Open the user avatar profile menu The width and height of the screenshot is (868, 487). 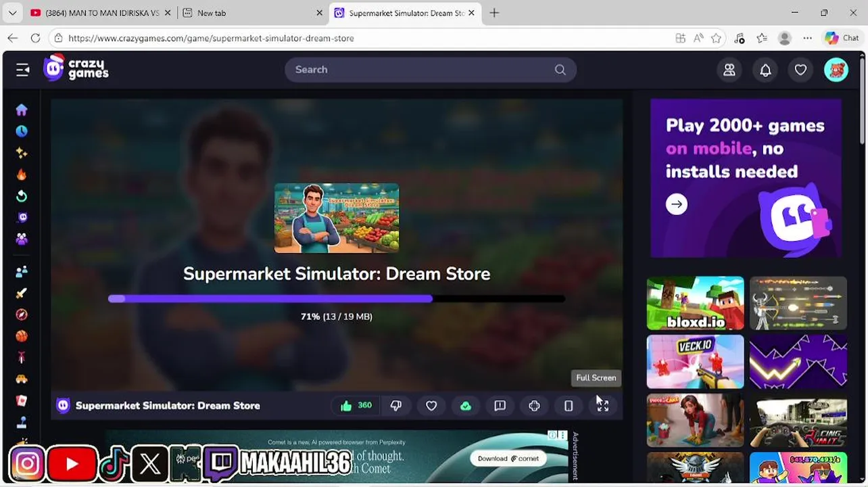coord(836,70)
